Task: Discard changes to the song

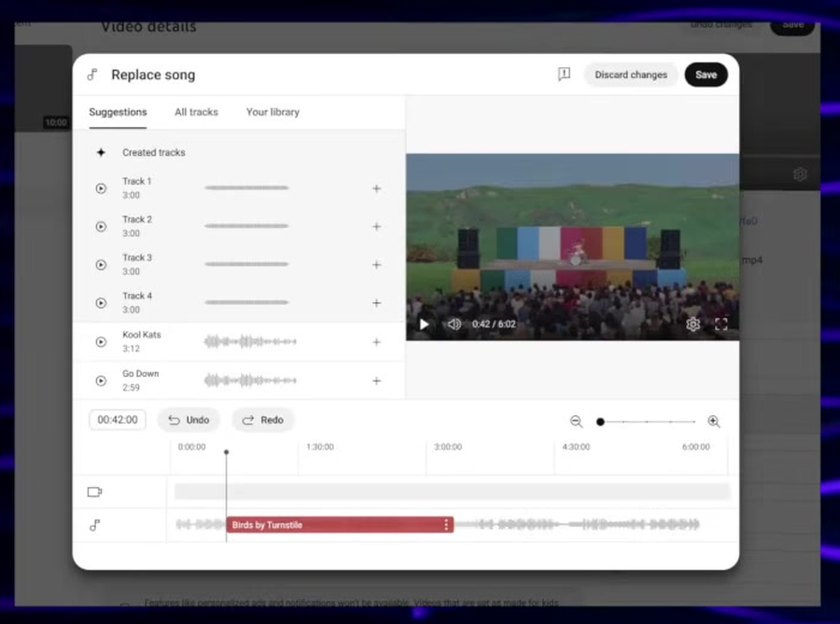Action: pyautogui.click(x=631, y=75)
